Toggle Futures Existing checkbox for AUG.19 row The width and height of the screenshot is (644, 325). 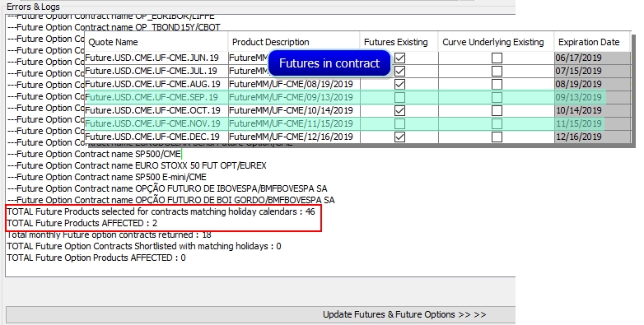tap(399, 85)
